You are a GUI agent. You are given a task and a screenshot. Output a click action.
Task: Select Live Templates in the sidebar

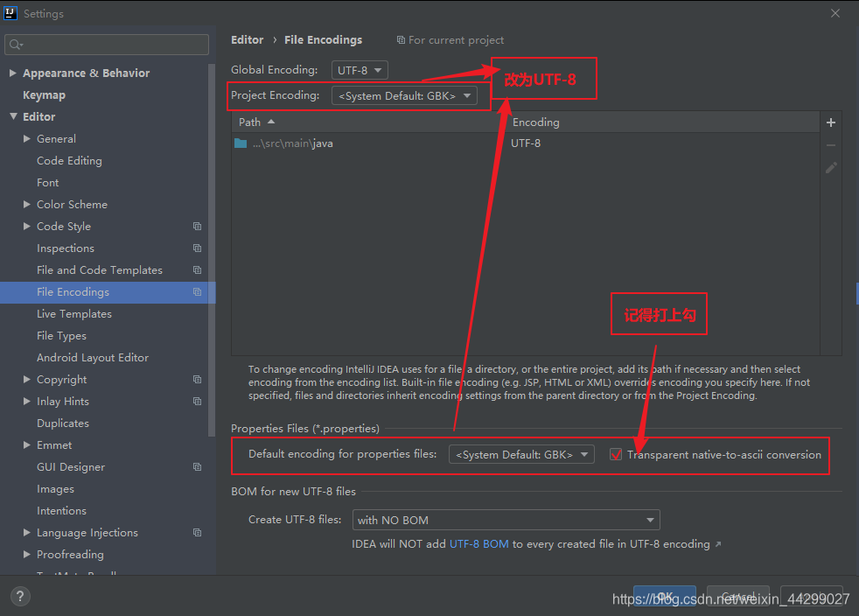tap(74, 313)
